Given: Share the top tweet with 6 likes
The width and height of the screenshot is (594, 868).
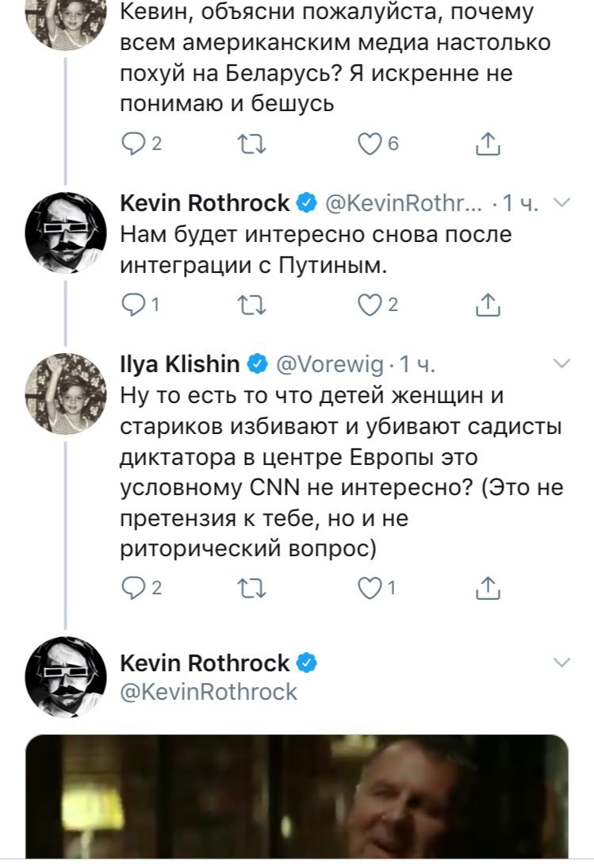Looking at the screenshot, I should tap(488, 144).
